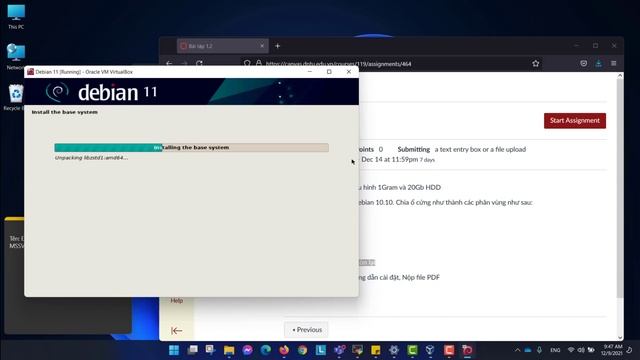Open the red recorder taskbar icon

coord(449,350)
